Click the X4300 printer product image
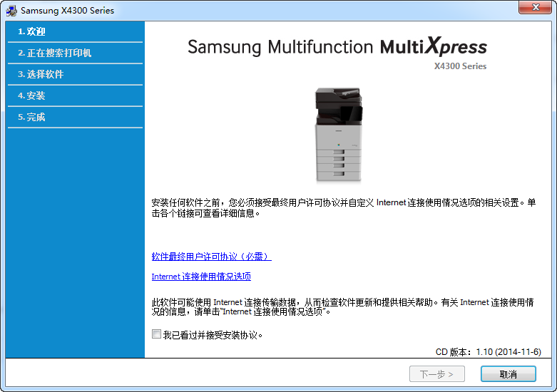The height and width of the screenshot is (392, 557). pyautogui.click(x=339, y=135)
